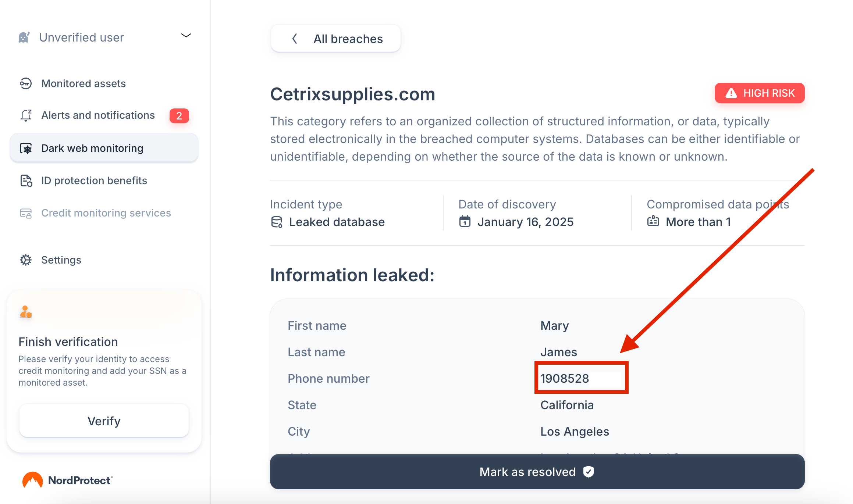Click Mark as resolved button
Image resolution: width=853 pixels, height=504 pixels.
click(x=537, y=472)
